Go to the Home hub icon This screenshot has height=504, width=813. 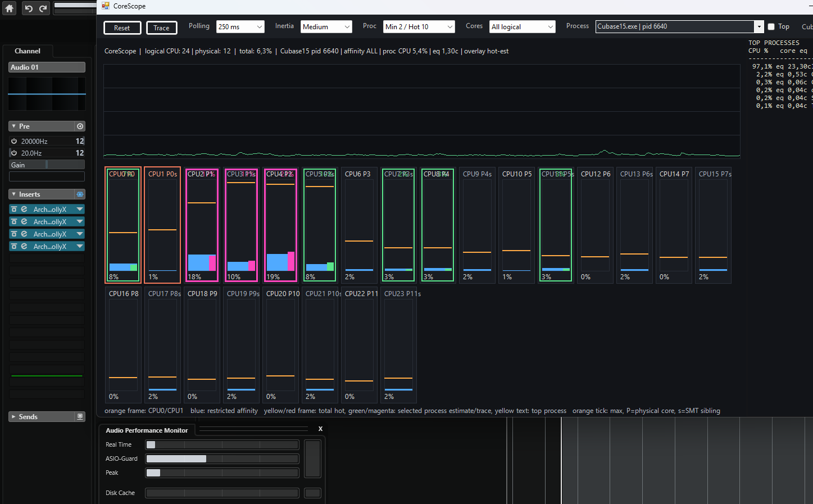(10, 8)
